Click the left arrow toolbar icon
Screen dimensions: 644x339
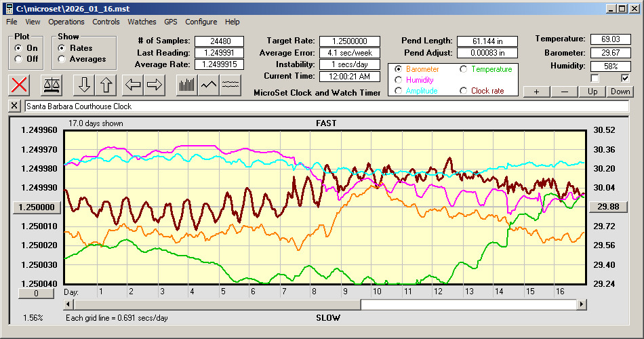134,85
